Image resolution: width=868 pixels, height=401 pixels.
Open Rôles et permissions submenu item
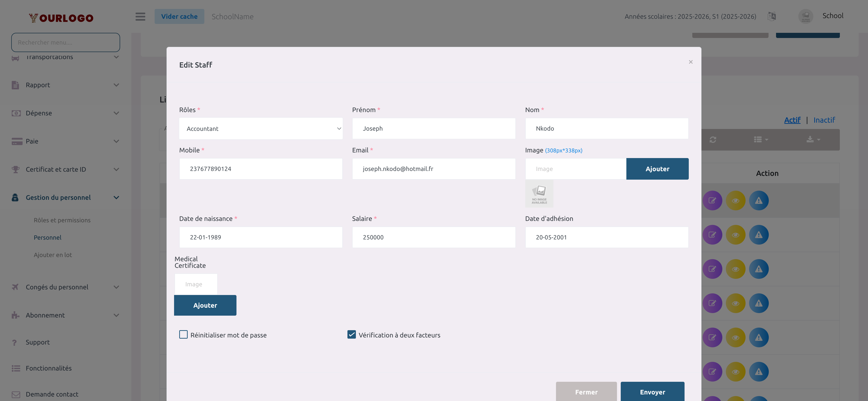[62, 220]
